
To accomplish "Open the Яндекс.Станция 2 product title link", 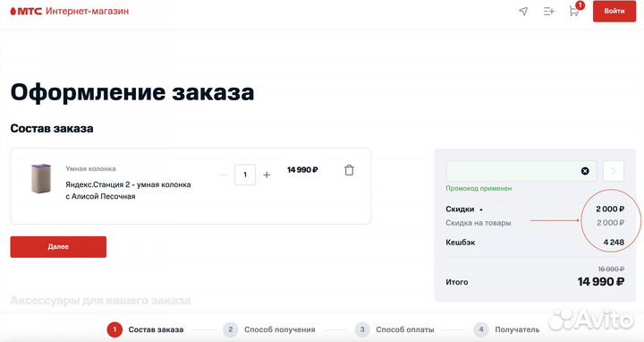I will pos(128,191).
